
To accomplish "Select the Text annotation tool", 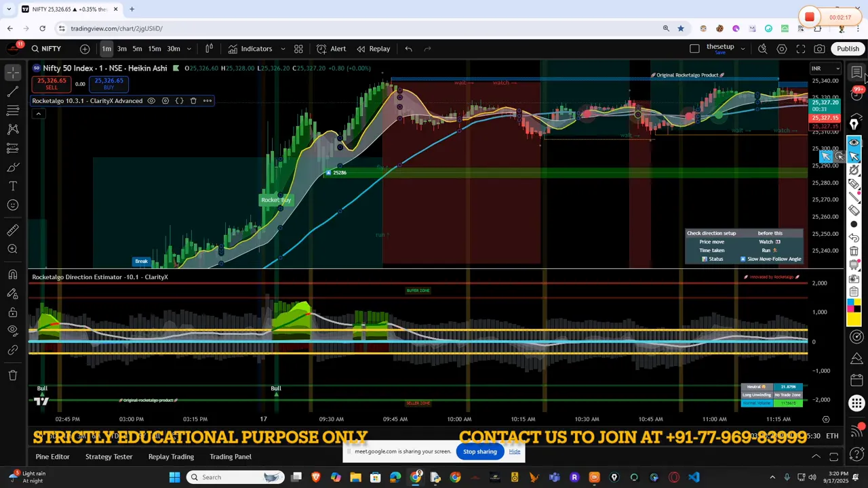I will pyautogui.click(x=13, y=186).
